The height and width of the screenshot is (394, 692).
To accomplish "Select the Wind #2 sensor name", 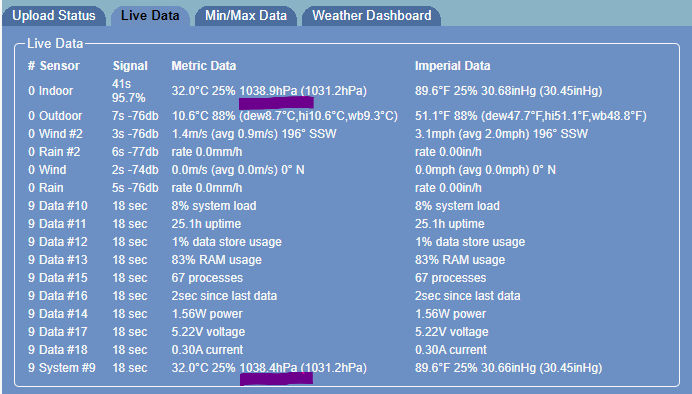I will (x=55, y=134).
